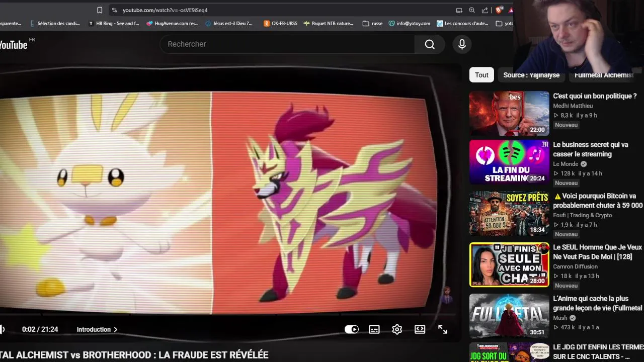
Task: Open 'Paquet NTB nature...' bookmark
Action: point(329,23)
